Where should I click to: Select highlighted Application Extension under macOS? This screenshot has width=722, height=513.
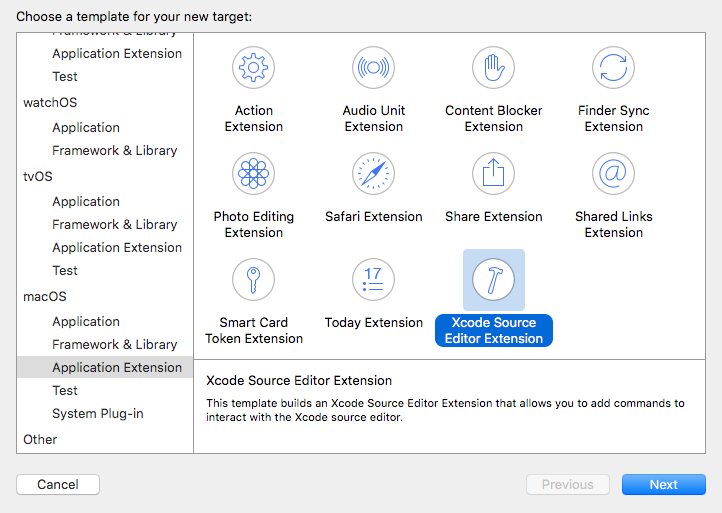tap(105, 367)
